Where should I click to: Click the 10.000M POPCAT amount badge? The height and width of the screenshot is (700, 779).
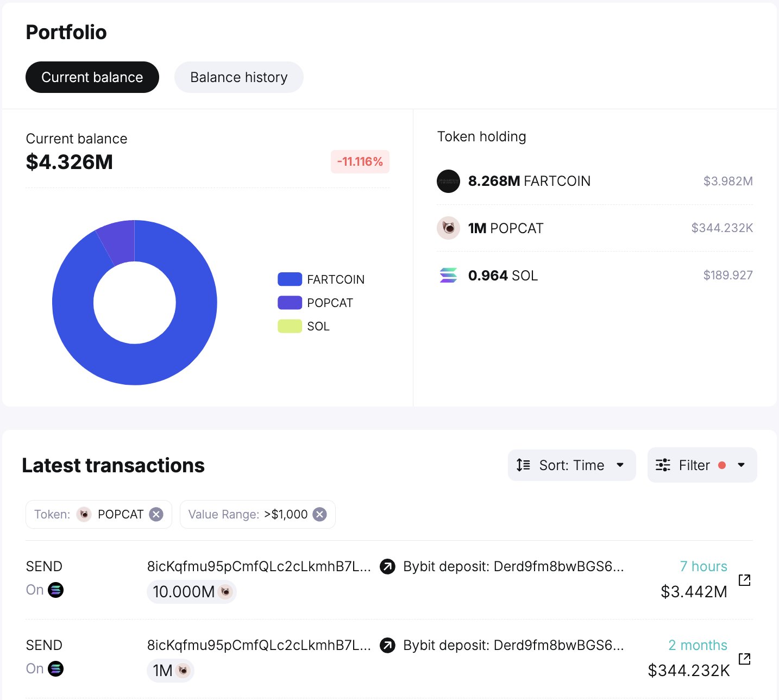[x=191, y=592]
